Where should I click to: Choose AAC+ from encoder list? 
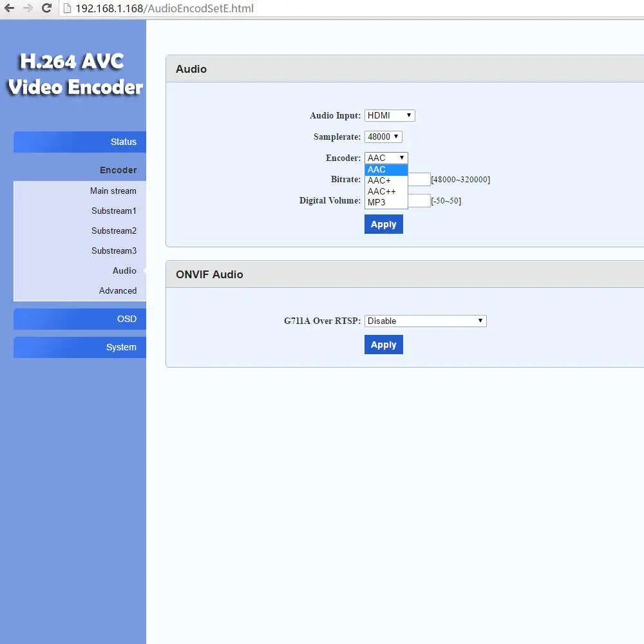point(386,180)
